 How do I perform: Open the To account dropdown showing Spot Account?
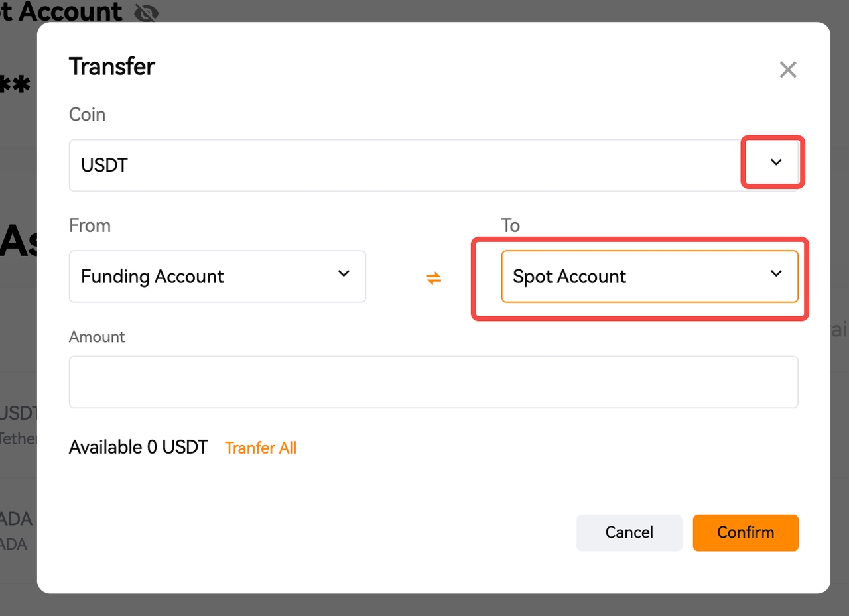pyautogui.click(x=650, y=277)
